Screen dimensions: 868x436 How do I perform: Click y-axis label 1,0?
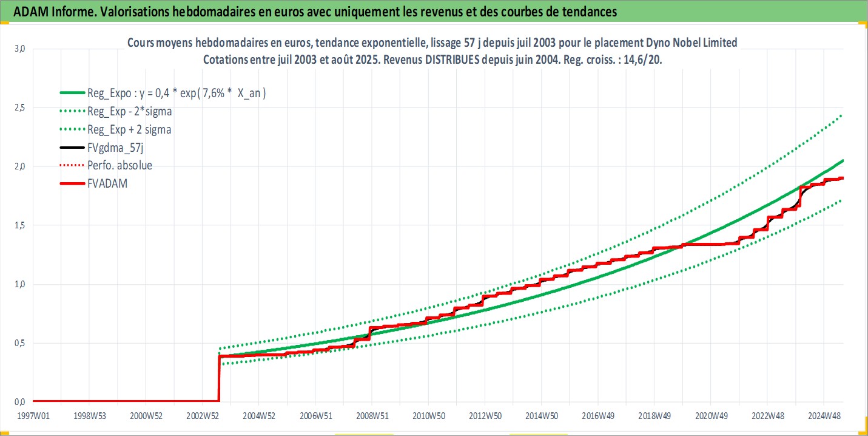click(x=19, y=285)
